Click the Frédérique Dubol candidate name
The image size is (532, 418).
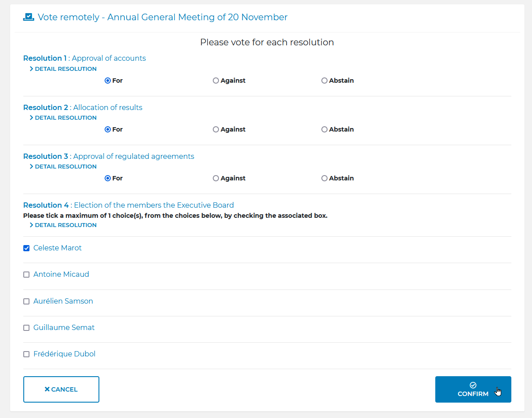pos(64,354)
